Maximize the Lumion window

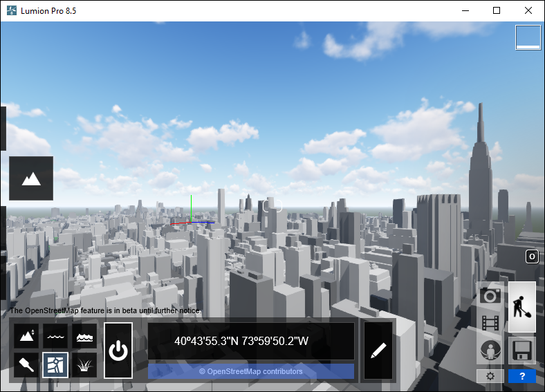click(497, 10)
